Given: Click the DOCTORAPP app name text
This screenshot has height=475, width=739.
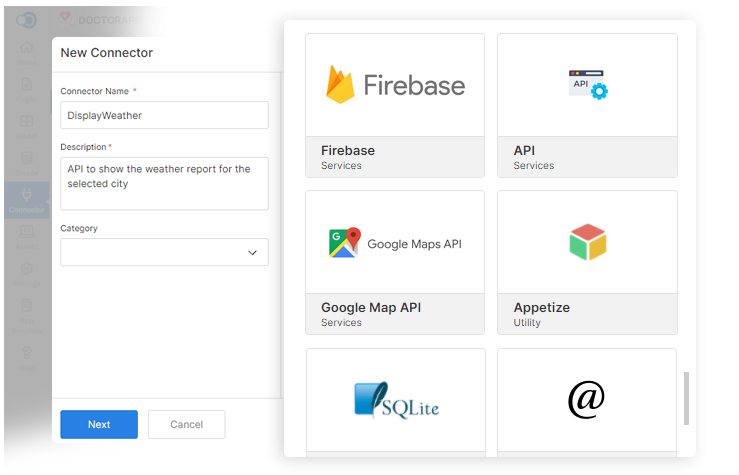Looking at the screenshot, I should click(109, 20).
